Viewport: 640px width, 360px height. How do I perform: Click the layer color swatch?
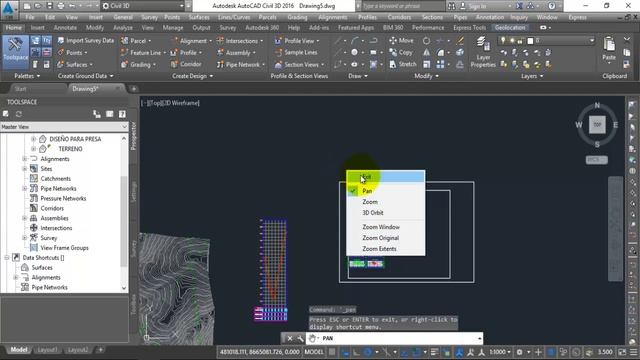(530, 41)
